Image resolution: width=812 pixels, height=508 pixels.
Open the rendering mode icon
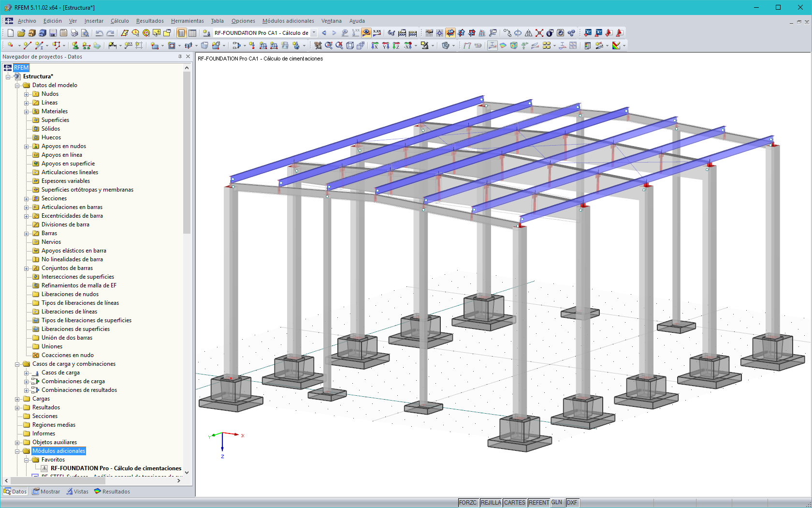[446, 46]
